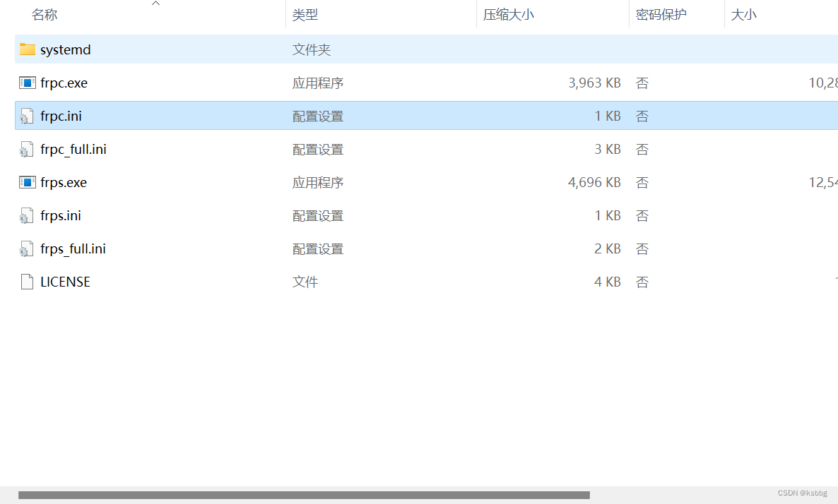Click the frps.exe application icon
838x504 pixels.
click(x=27, y=182)
